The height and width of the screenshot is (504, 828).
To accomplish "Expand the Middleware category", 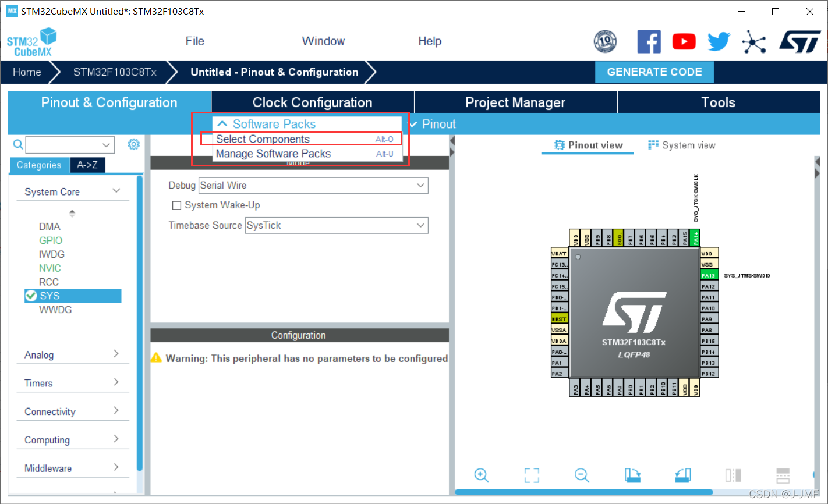I will pyautogui.click(x=73, y=468).
